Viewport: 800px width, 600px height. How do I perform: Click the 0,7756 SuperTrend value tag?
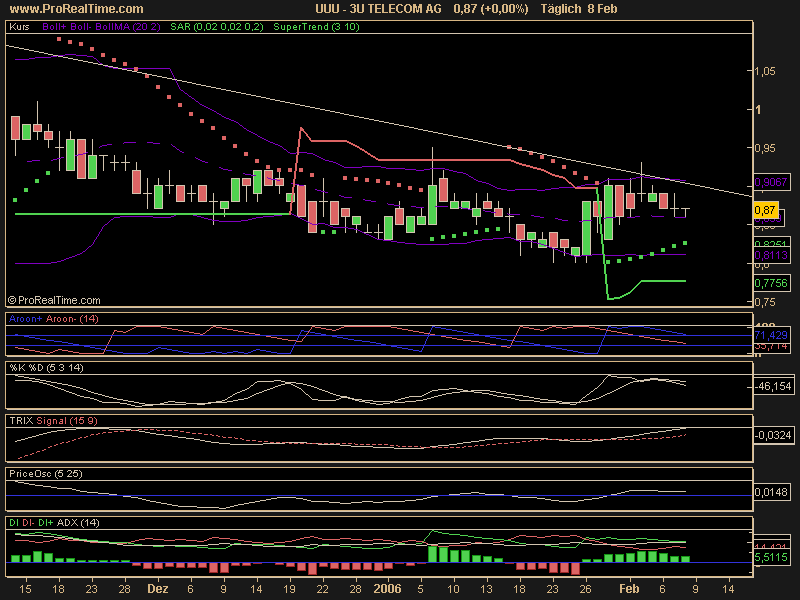(x=771, y=283)
